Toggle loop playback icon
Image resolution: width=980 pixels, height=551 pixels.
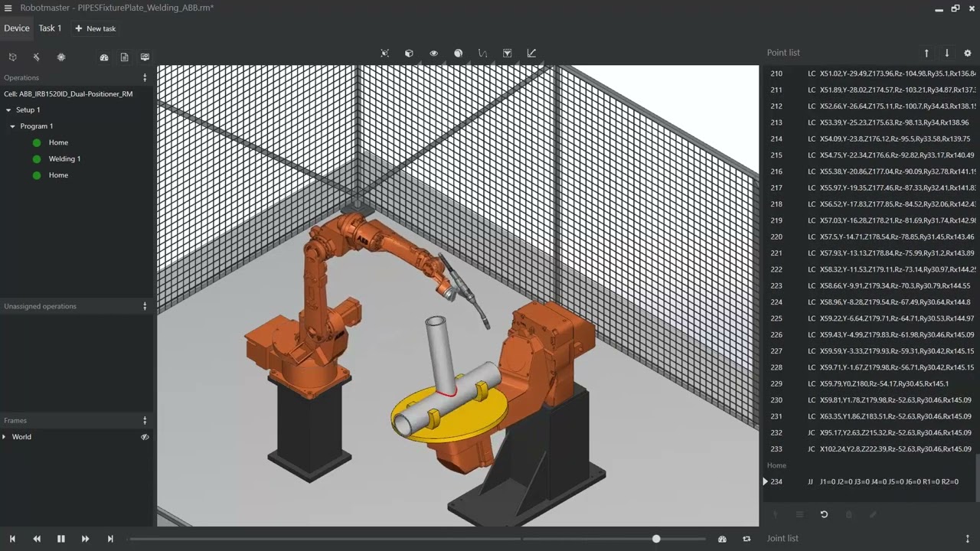746,539
